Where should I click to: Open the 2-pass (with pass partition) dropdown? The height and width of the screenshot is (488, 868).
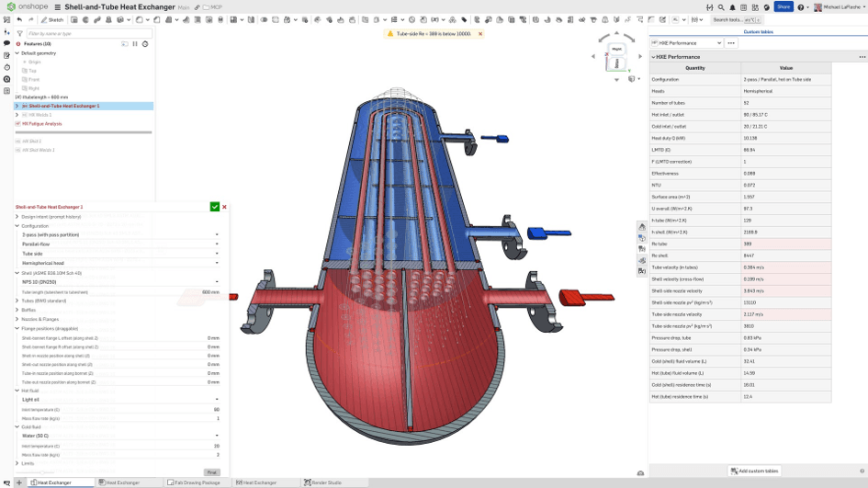coord(120,235)
